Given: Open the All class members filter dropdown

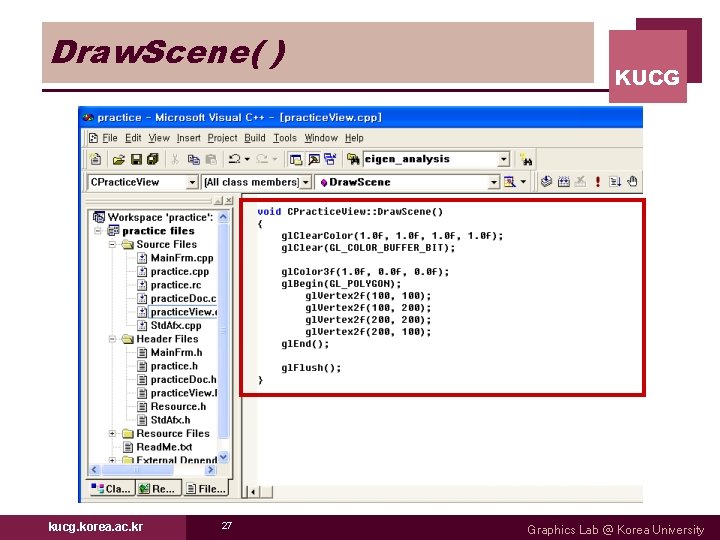Looking at the screenshot, I should [306, 182].
